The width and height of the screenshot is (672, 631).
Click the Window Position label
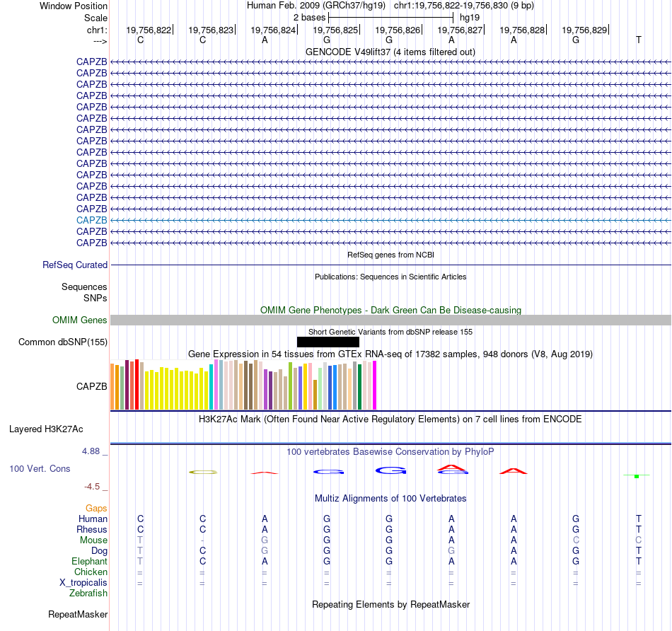pyautogui.click(x=74, y=6)
